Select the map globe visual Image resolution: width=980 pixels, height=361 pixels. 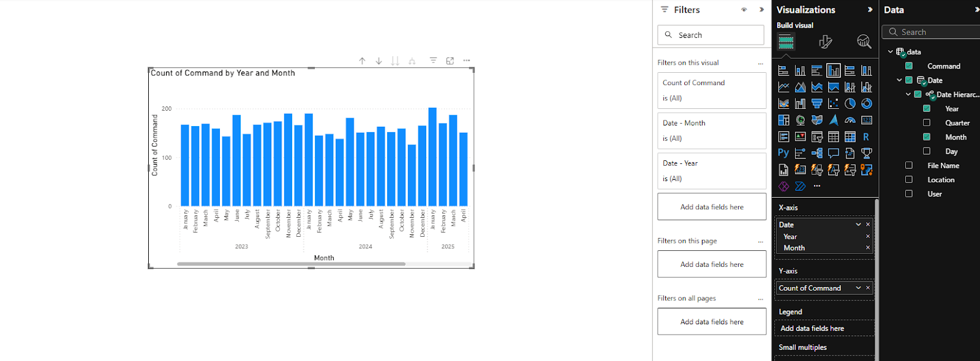800,120
